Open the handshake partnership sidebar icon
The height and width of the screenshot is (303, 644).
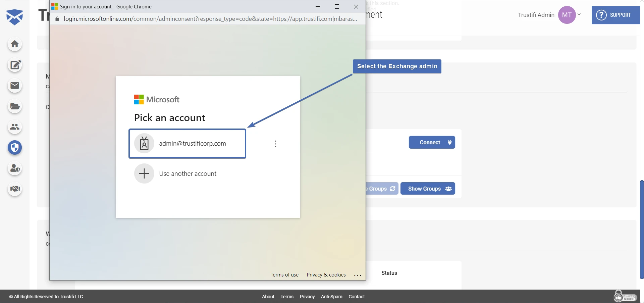(15, 189)
